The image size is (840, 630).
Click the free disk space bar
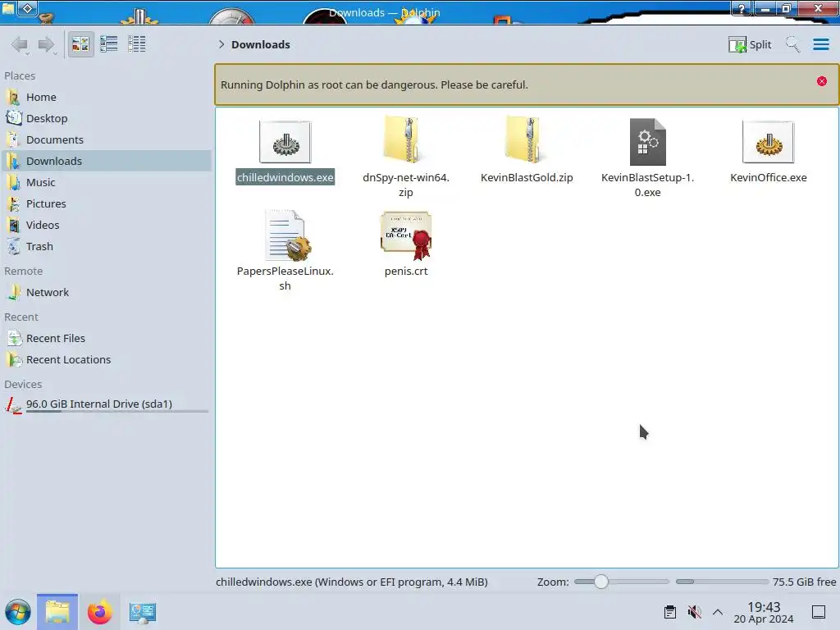tap(722, 582)
